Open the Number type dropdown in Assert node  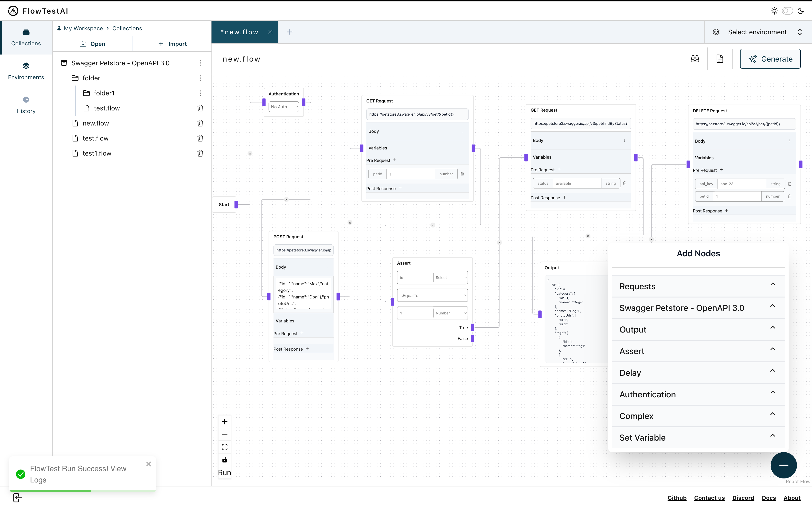coord(450,313)
